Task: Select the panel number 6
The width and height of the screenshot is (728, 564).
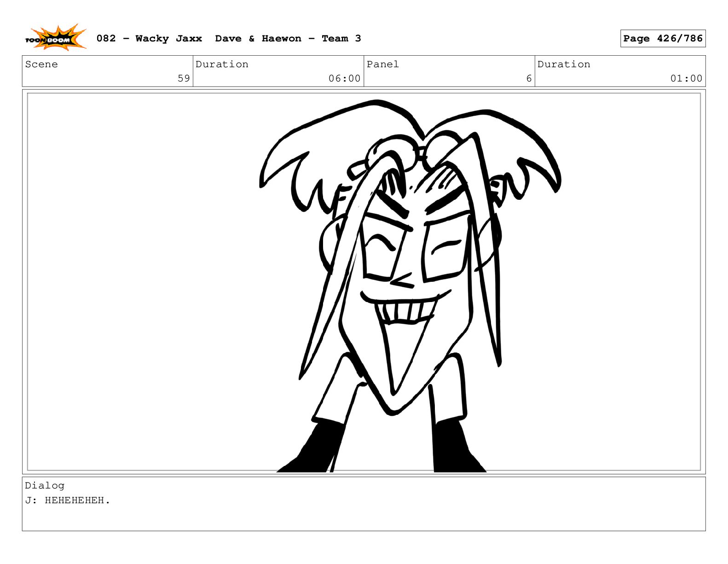Action: click(529, 78)
